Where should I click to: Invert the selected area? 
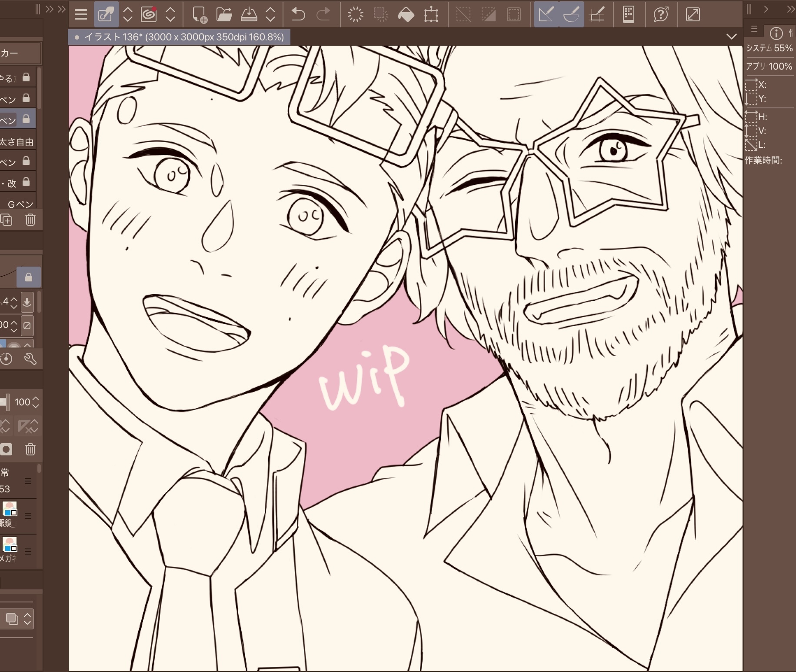coord(488,14)
